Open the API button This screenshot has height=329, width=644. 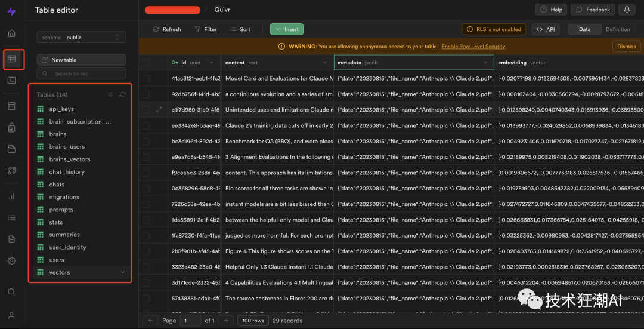(x=546, y=29)
